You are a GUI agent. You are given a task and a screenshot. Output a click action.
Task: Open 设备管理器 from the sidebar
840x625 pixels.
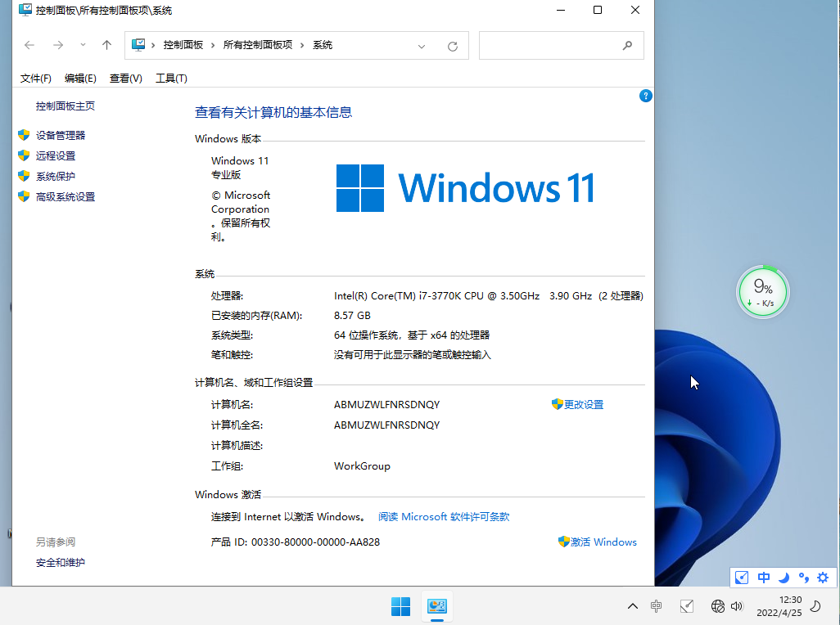click(x=61, y=135)
